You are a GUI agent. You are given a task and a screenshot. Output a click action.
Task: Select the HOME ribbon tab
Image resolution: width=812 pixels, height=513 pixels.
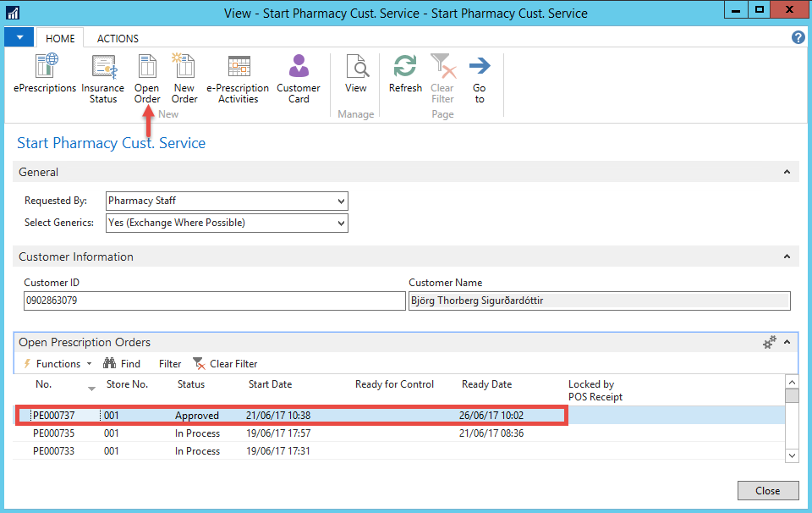(60, 38)
